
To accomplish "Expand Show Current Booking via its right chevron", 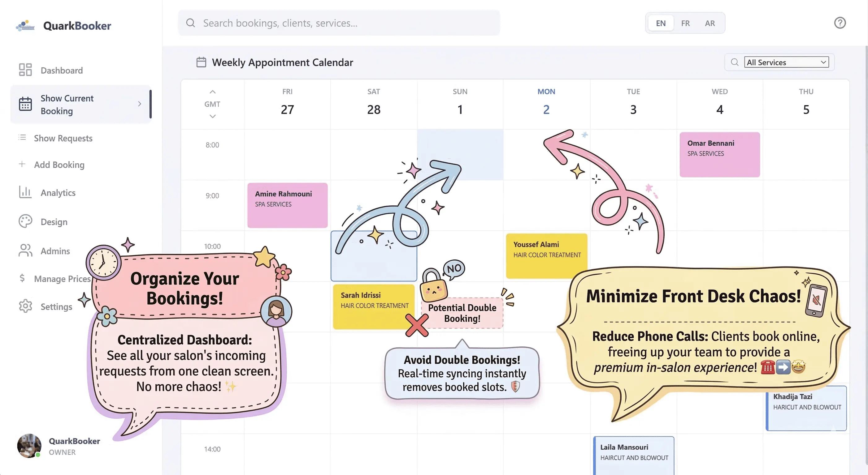I will point(140,104).
